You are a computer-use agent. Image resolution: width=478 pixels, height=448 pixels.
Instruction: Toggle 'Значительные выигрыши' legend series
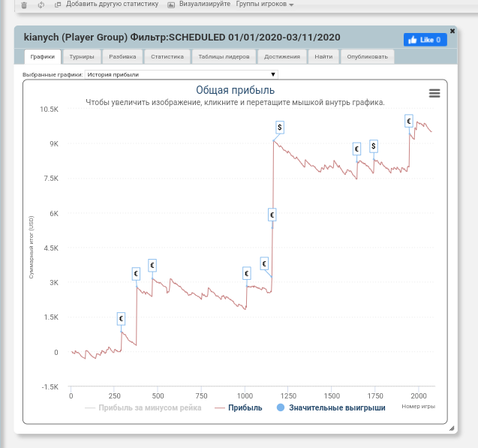[331, 407]
